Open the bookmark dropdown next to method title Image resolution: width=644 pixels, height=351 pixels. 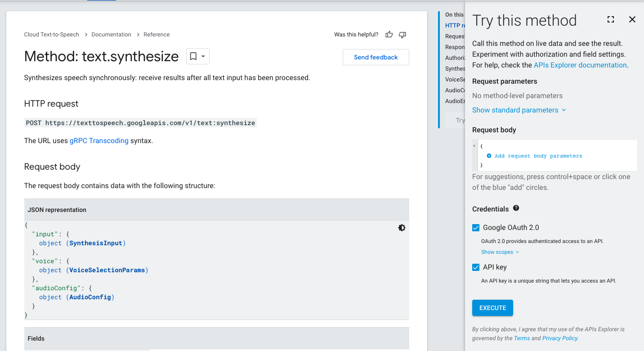(x=198, y=56)
